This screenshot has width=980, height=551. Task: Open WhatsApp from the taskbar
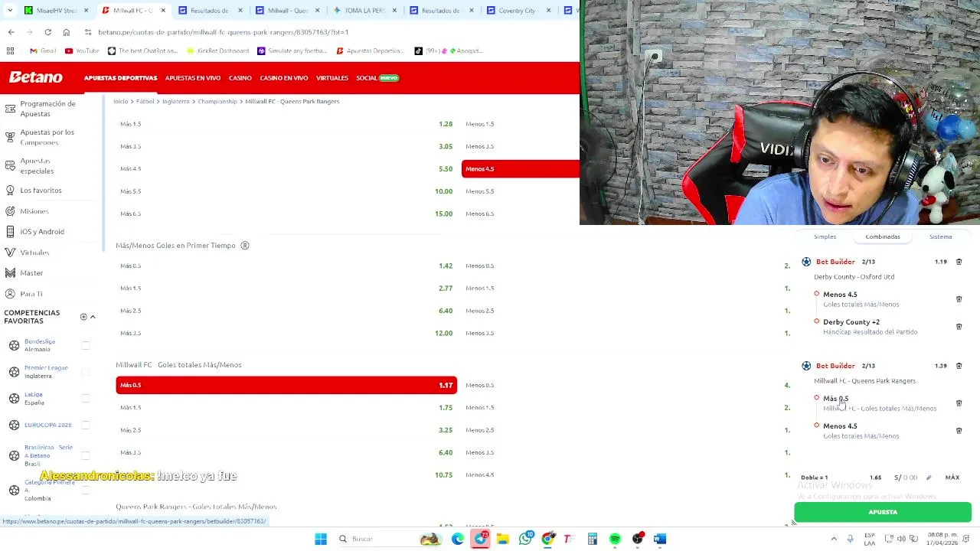point(525,539)
